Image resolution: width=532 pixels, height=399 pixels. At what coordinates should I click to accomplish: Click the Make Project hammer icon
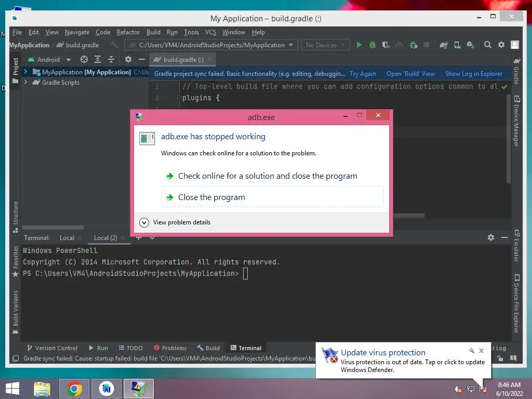[114, 45]
